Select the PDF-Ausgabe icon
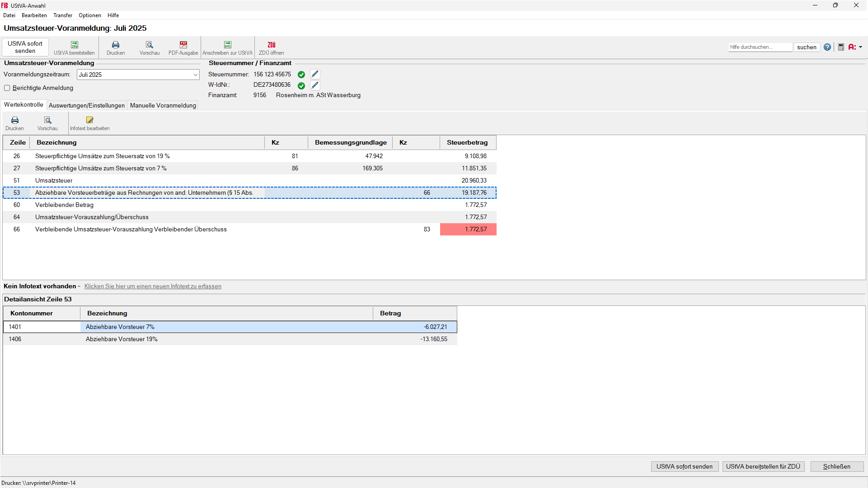This screenshot has height=488, width=868. pyautogui.click(x=183, y=47)
